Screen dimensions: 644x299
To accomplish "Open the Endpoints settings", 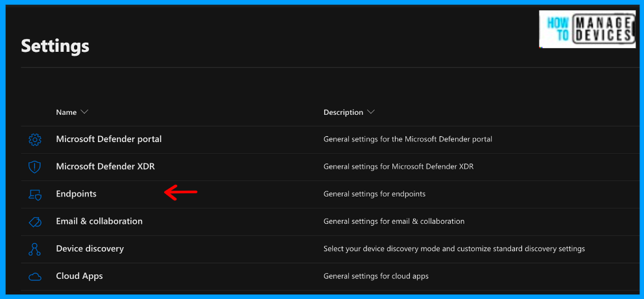I will pos(77,194).
